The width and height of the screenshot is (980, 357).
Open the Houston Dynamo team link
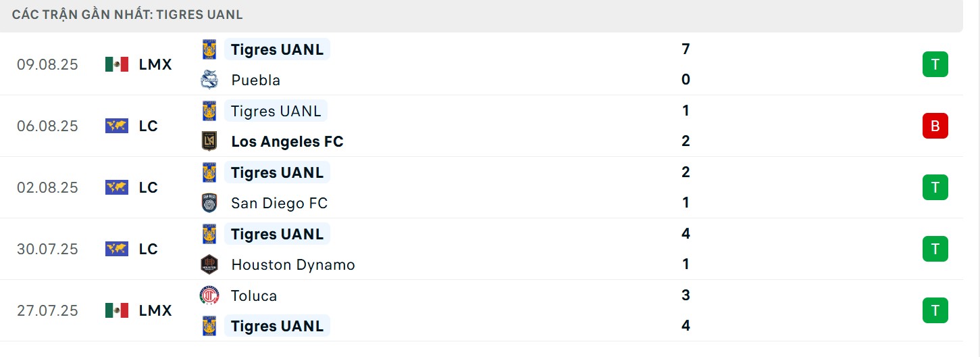(x=292, y=264)
